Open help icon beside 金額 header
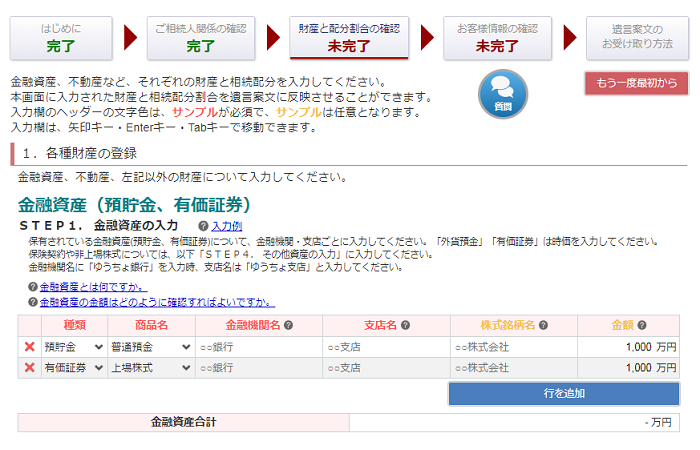This screenshot has height=450, width=700. pyautogui.click(x=642, y=325)
